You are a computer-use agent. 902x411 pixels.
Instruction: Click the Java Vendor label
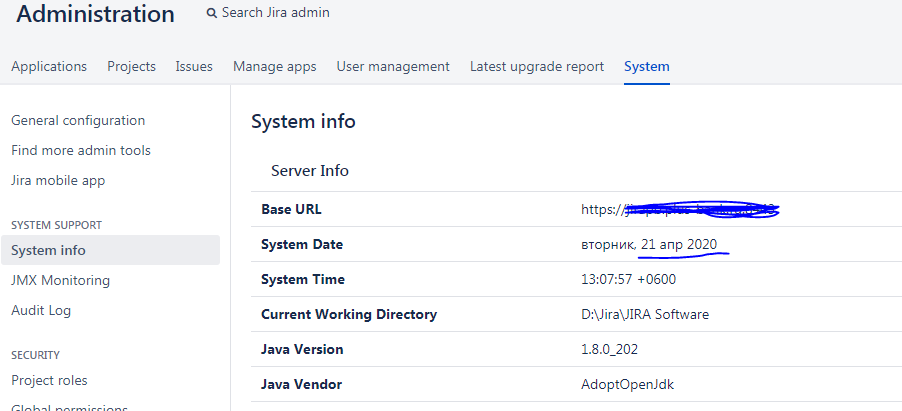point(301,385)
